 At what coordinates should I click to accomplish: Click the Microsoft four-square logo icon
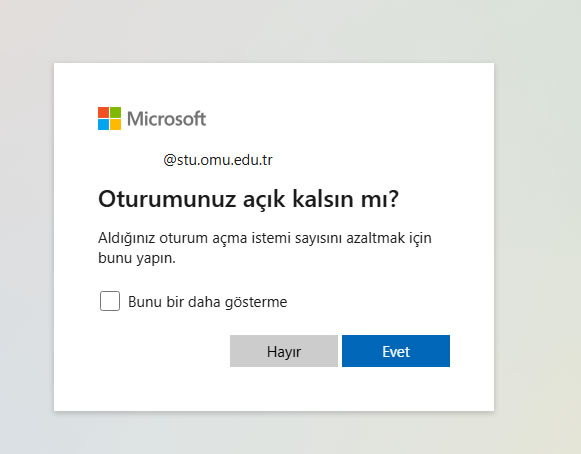click(109, 119)
